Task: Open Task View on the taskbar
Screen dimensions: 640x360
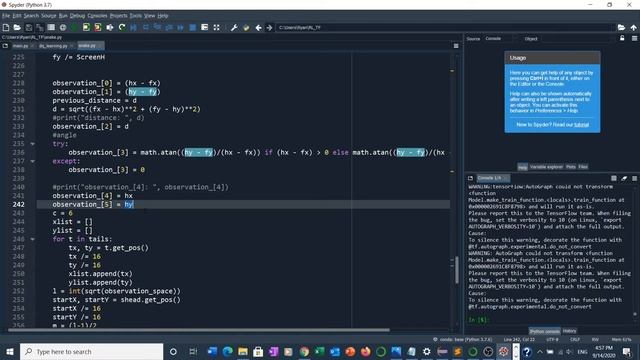Action: coord(193,351)
